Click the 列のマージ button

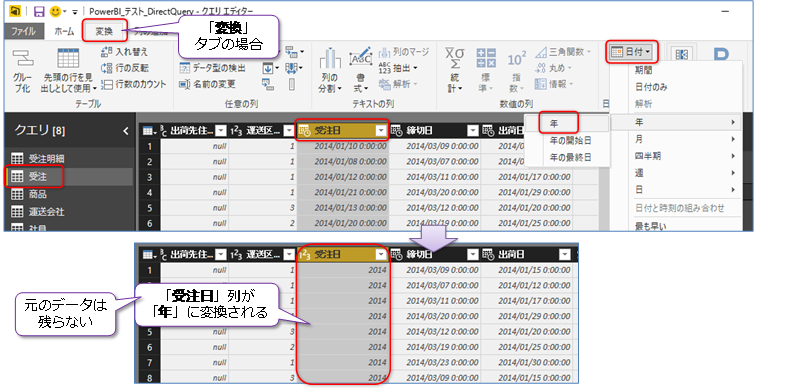[404, 52]
